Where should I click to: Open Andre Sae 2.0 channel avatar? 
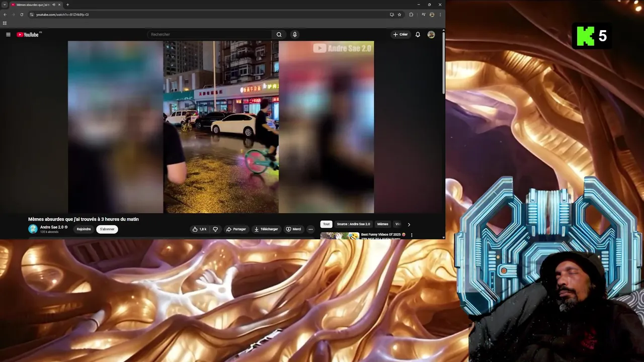33,229
